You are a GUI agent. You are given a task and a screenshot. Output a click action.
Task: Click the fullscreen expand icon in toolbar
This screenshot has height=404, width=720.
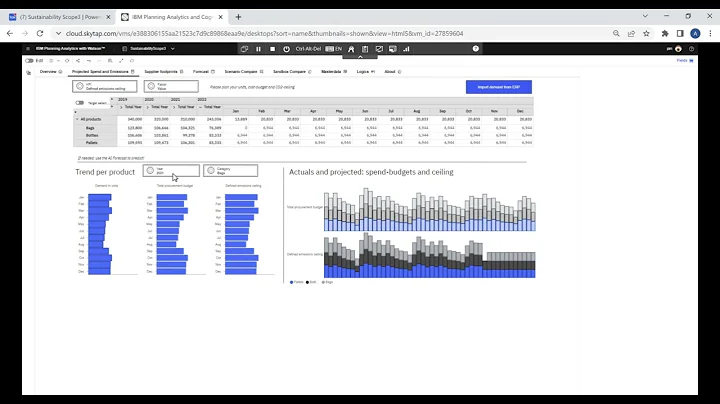(121, 61)
